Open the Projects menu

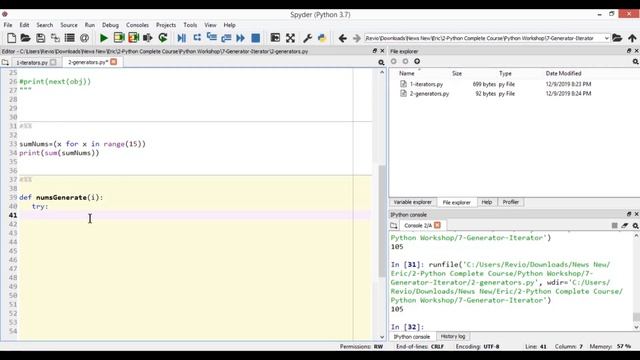pyautogui.click(x=166, y=25)
